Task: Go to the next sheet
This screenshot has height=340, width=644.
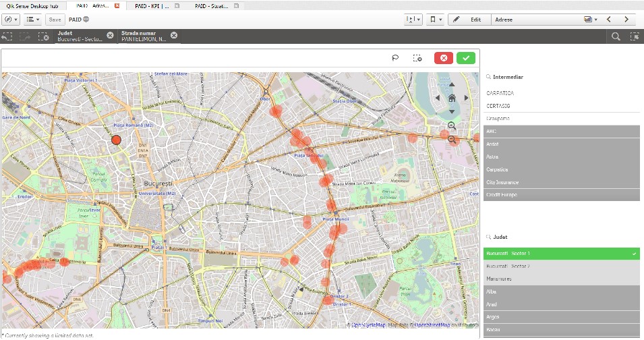Action: pos(626,20)
